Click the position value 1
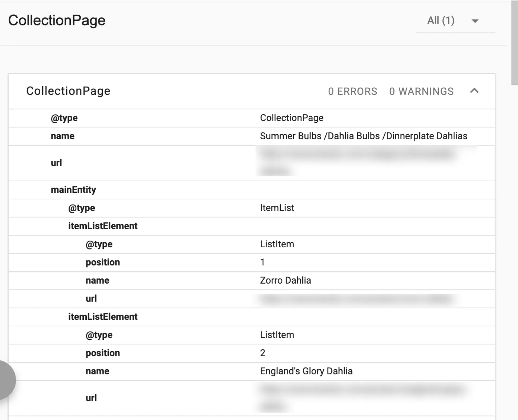Viewport: 518px width, 420px height. [x=262, y=262]
